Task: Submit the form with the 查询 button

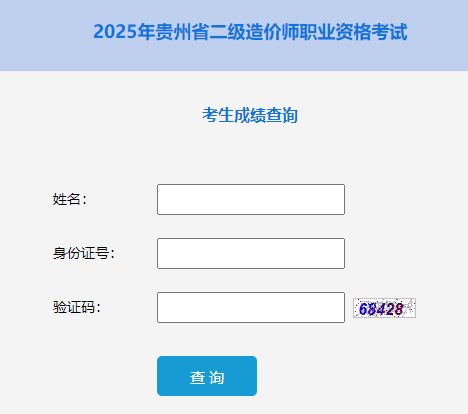Action: pos(207,376)
